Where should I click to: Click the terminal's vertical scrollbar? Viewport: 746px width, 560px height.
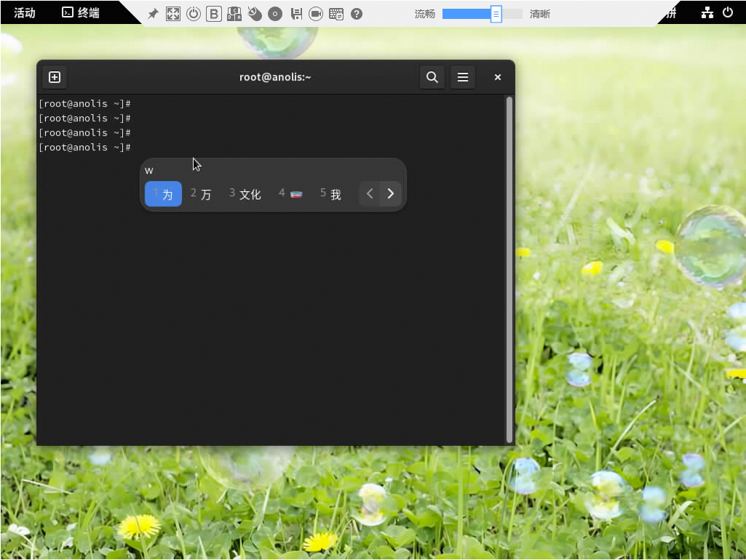click(x=509, y=269)
